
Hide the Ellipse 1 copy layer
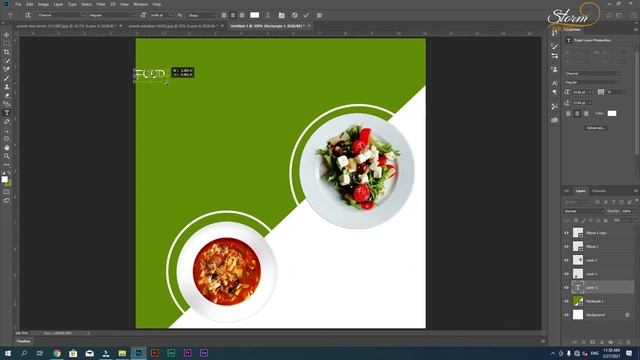click(x=567, y=233)
